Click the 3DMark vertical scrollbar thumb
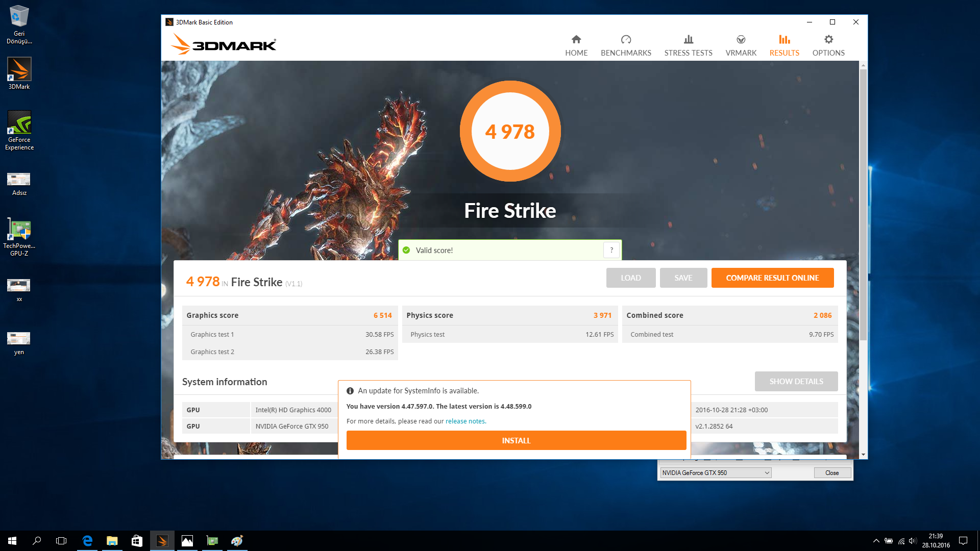Viewport: 980px width, 551px height. tap(863, 204)
